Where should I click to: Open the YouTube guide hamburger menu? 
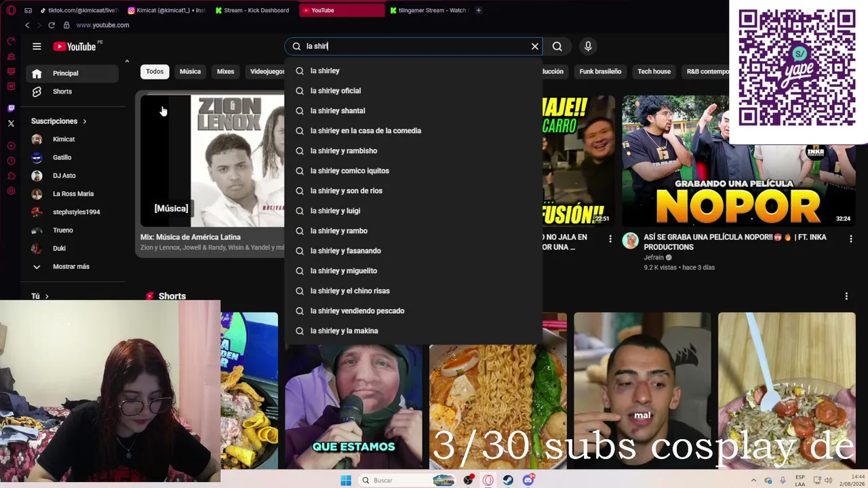coord(37,46)
